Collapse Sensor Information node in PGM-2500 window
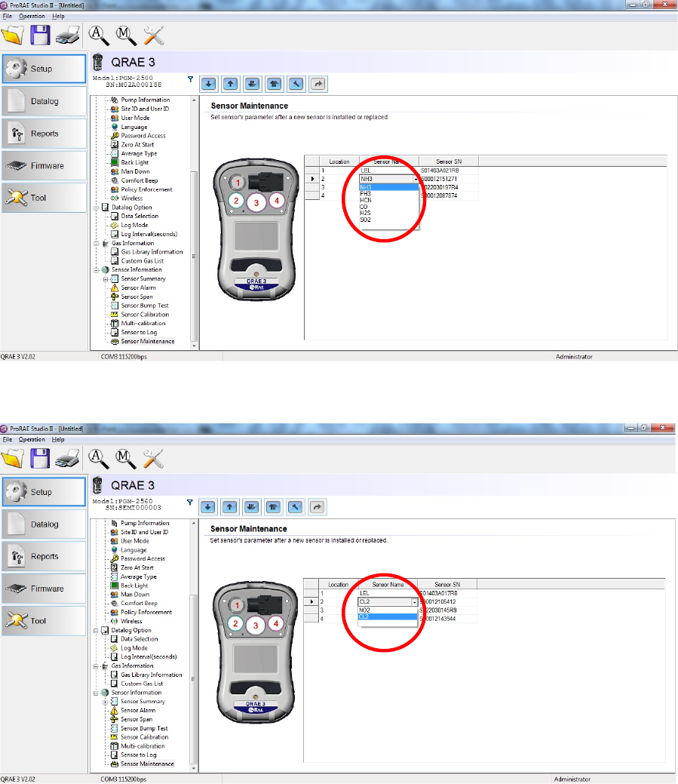678x784 pixels. point(97,270)
